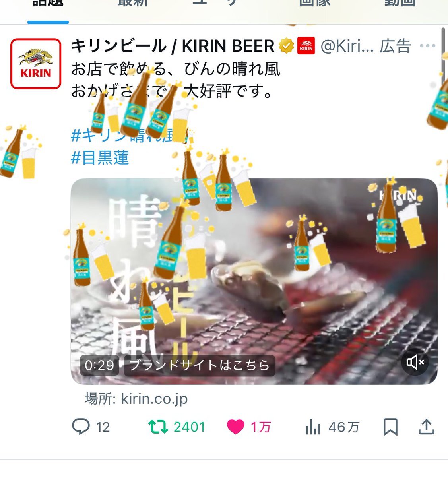Open the KIRIN profile avatar

36,64
